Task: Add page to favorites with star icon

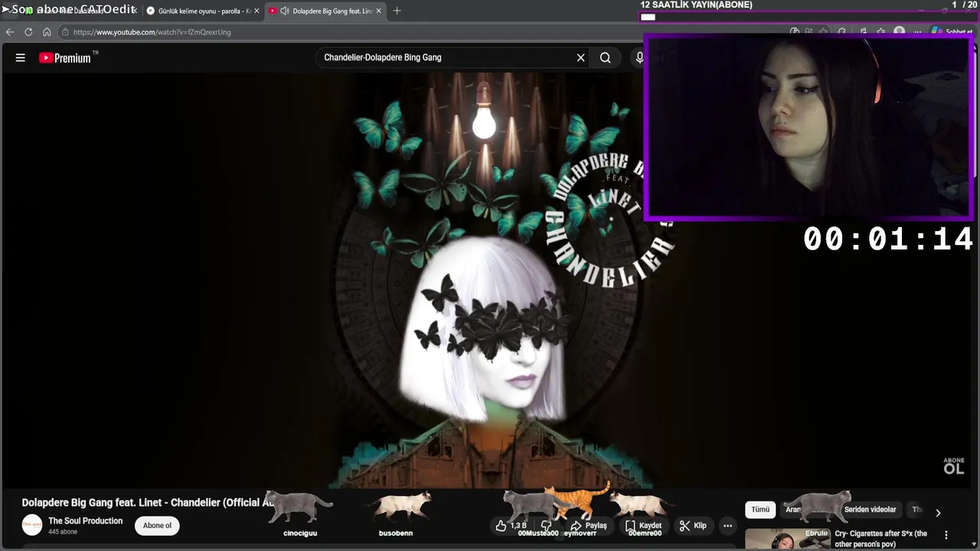Action: [823, 32]
